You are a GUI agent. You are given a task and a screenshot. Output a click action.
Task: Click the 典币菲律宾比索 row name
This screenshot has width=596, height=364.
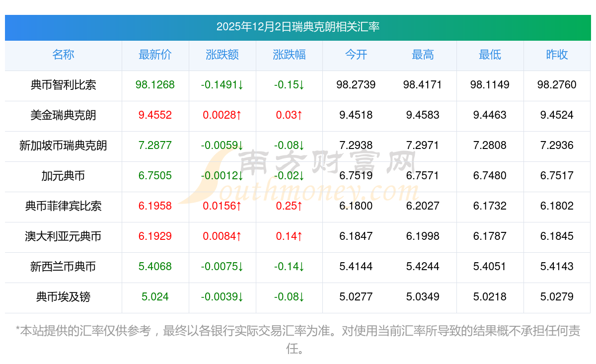click(63, 206)
